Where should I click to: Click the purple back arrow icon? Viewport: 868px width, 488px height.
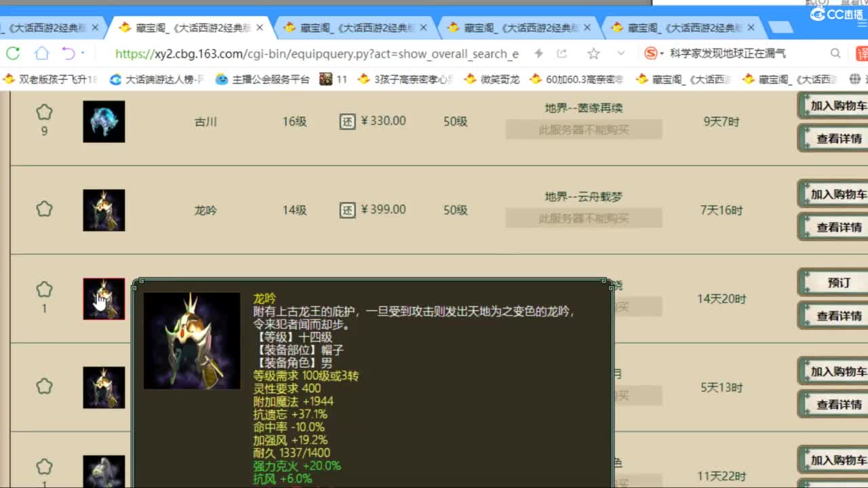68,53
